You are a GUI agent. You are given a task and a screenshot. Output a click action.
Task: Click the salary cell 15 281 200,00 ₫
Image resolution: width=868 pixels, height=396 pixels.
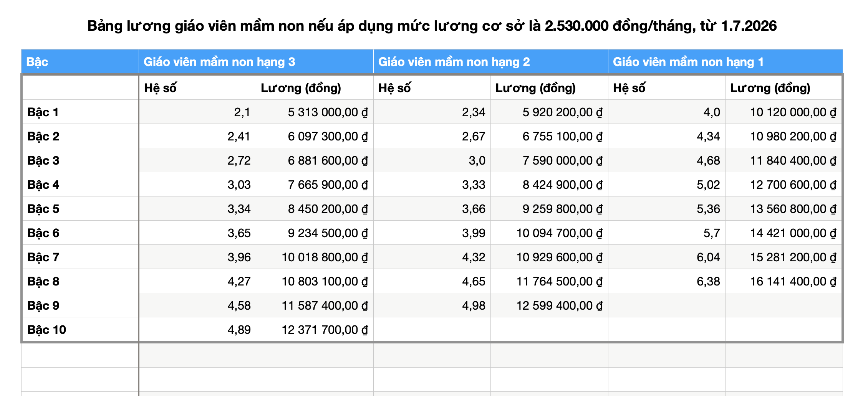click(x=784, y=257)
